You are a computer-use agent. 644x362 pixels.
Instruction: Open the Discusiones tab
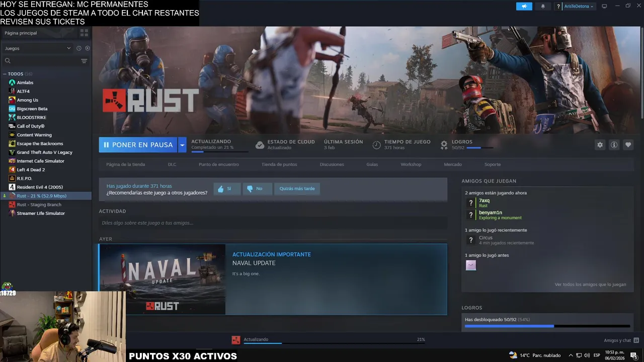332,164
